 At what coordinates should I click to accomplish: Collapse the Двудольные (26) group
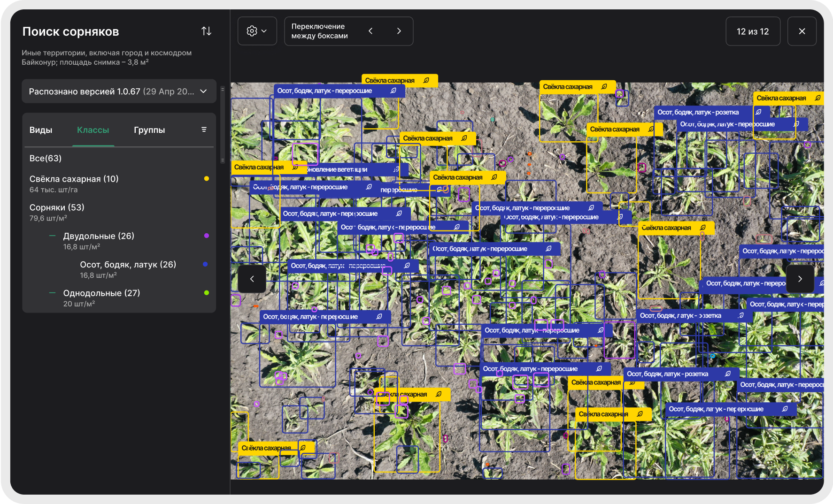pyautogui.click(x=53, y=236)
